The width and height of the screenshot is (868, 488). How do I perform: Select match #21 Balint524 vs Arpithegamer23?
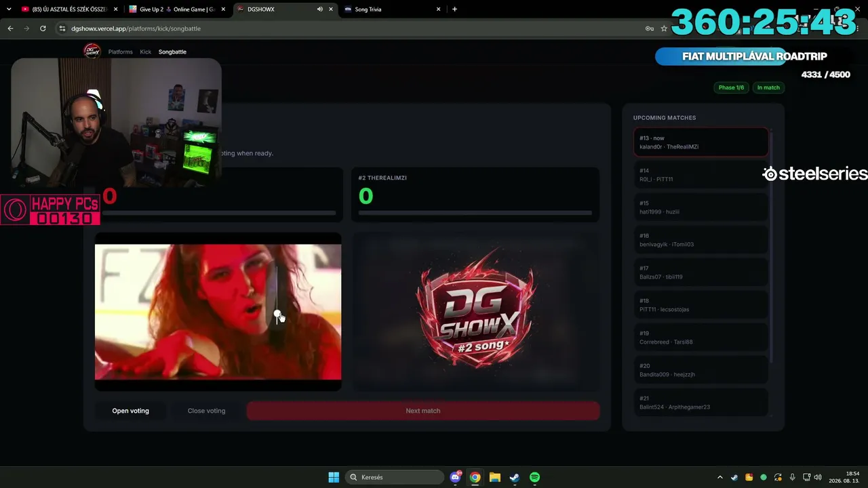pyautogui.click(x=701, y=402)
